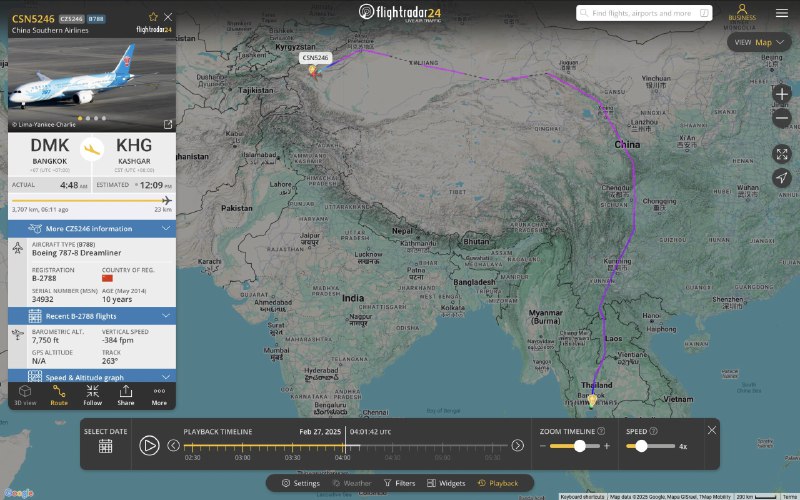
Task: Click the Business account icon
Action: tap(742, 13)
